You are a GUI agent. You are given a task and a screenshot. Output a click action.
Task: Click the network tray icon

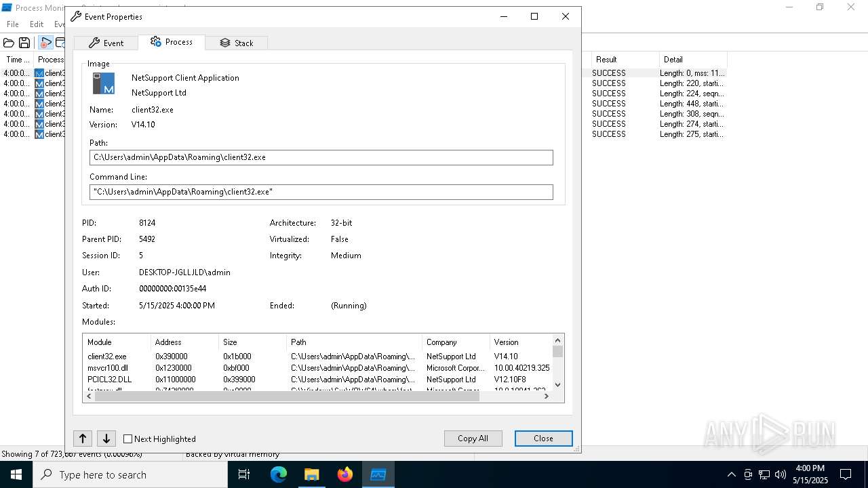click(764, 474)
